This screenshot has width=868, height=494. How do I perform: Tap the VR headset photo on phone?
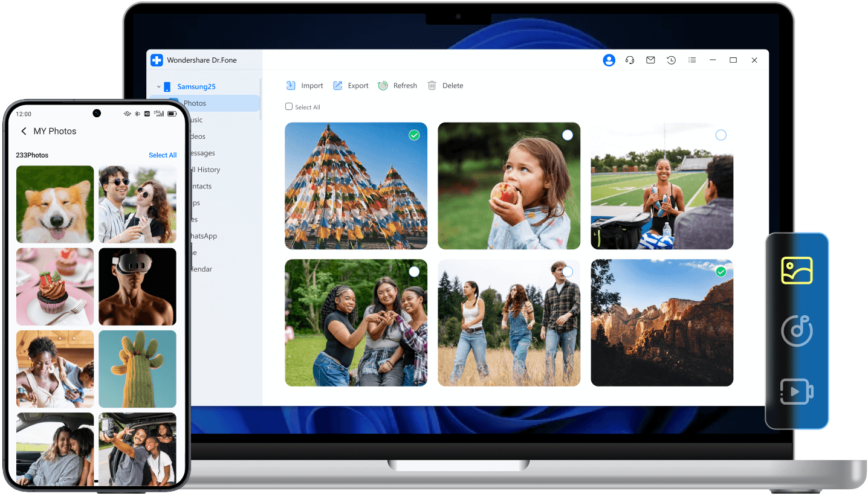(x=138, y=287)
